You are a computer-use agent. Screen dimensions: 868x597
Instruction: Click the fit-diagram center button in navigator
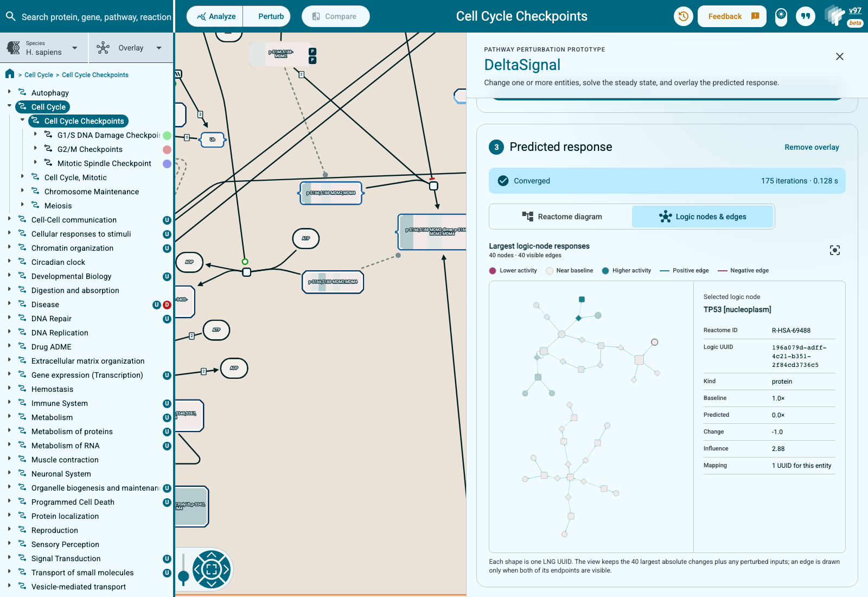[x=212, y=569]
